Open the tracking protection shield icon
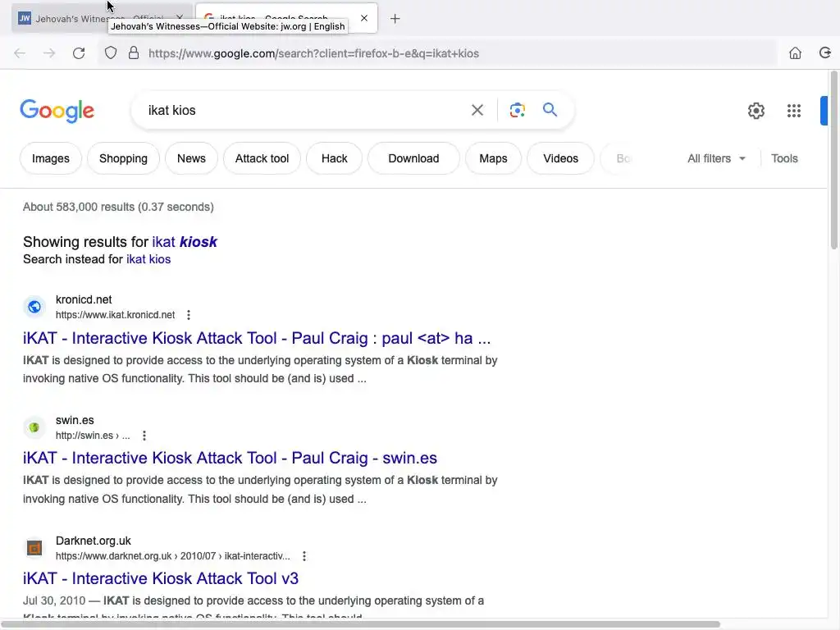Image resolution: width=840 pixels, height=630 pixels. point(111,53)
